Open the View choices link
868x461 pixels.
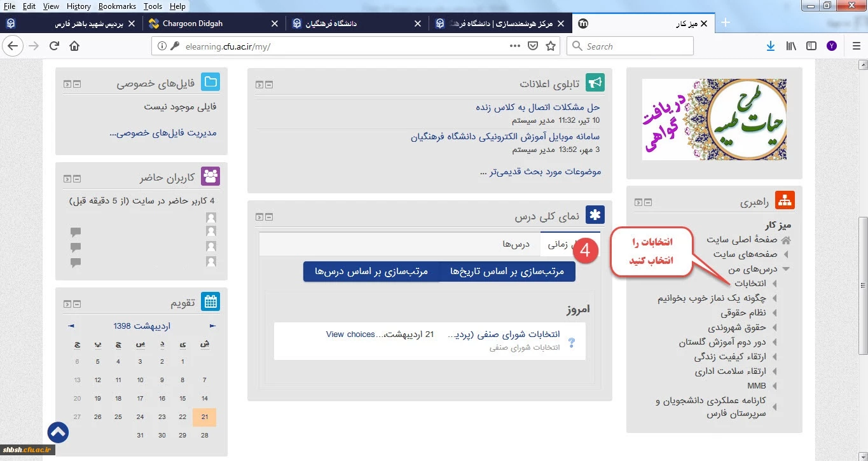tap(350, 334)
